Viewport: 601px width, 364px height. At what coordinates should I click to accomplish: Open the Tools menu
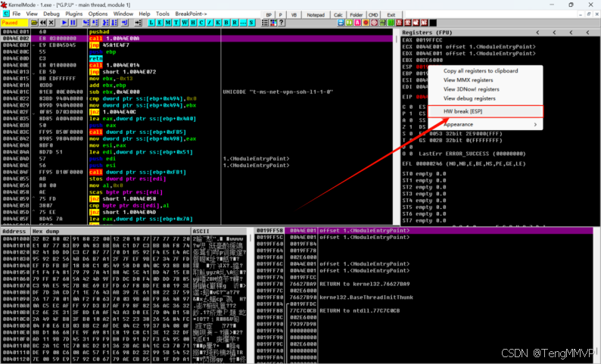(x=163, y=14)
